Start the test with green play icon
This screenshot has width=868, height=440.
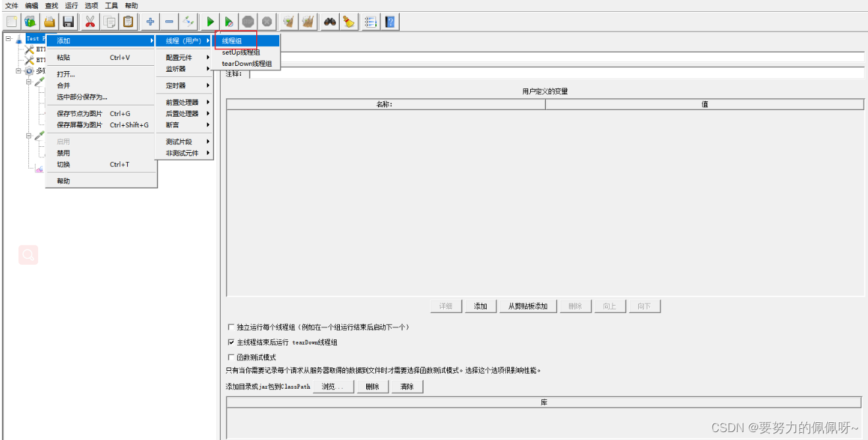210,22
